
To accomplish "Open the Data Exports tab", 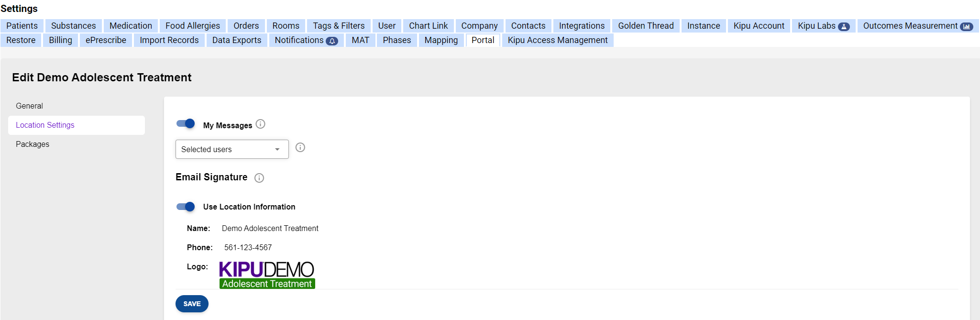I will [236, 40].
